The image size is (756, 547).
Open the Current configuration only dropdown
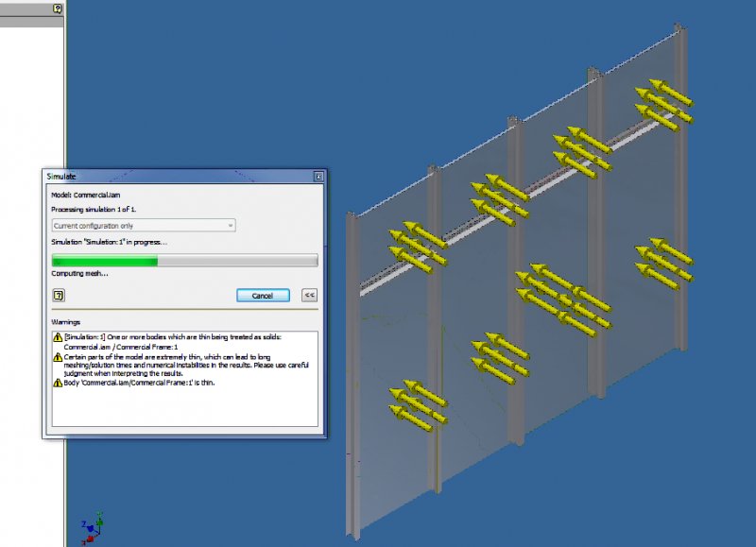[144, 226]
